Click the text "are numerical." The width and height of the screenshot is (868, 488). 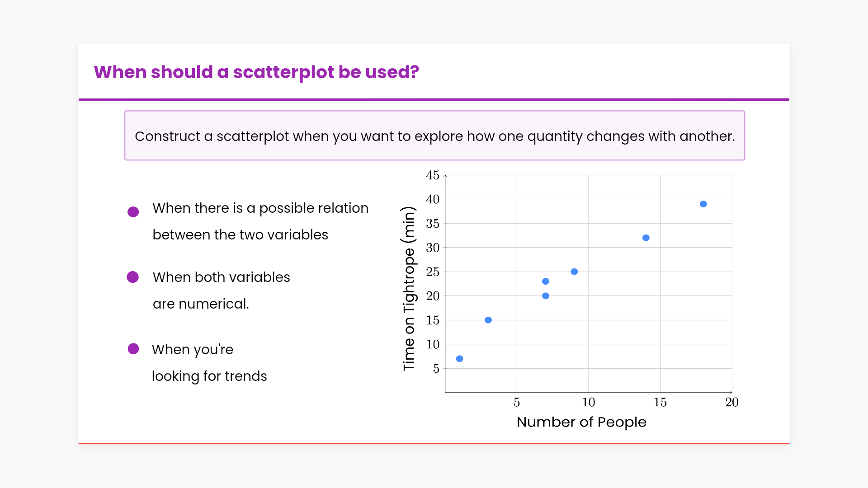[x=201, y=304]
